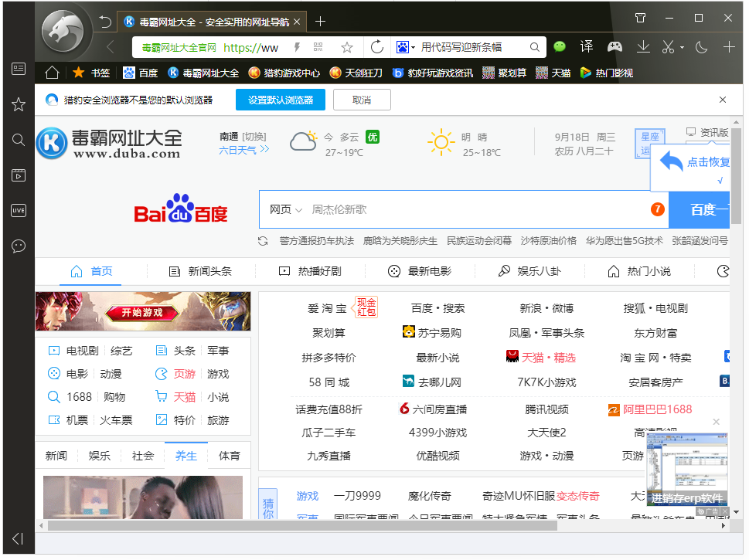Image resolution: width=749 pixels, height=560 pixels.
Task: Click the QR code icon in address bar
Action: pos(318,48)
